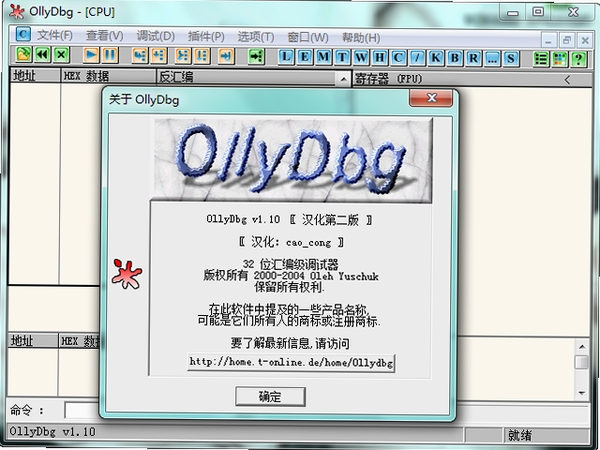Click the Step into toolbar icon
The height and width of the screenshot is (450, 600).
(140, 56)
